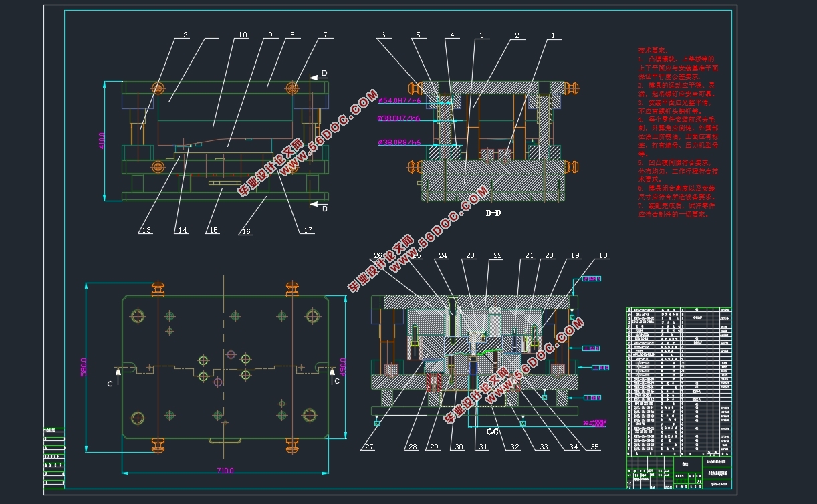Click part balloon number 7
Screen dimensions: 817x504
325,35
